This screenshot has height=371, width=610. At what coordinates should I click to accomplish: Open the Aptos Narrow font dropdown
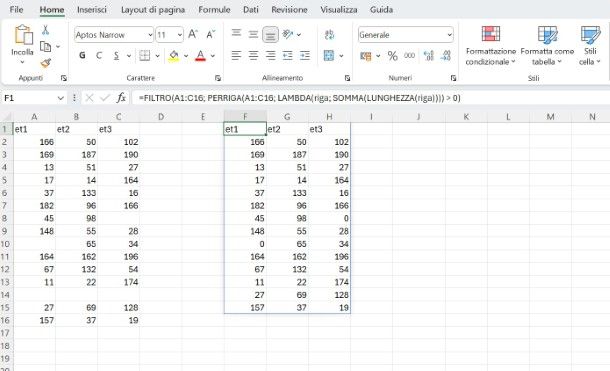[150, 35]
